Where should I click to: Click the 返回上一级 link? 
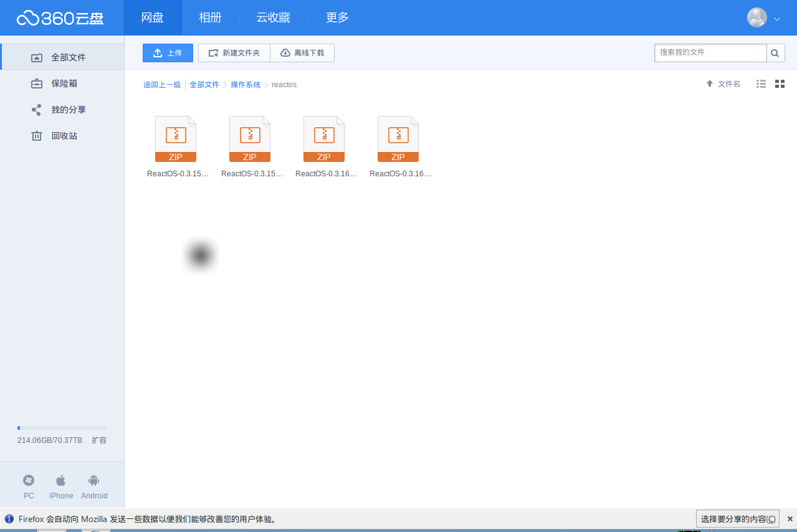point(162,85)
